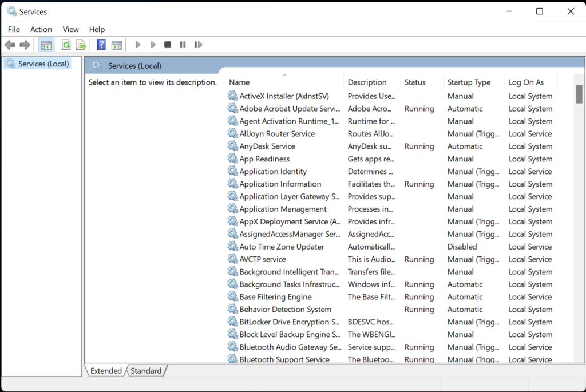Sort services by the Startup Type column header
This screenshot has width=586, height=392.
(468, 82)
